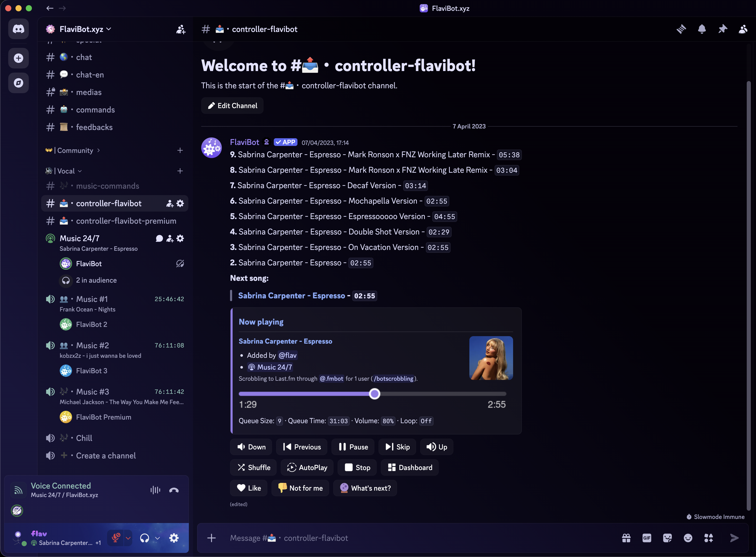
Task: Open User Settings gear icon
Action: coord(174,538)
